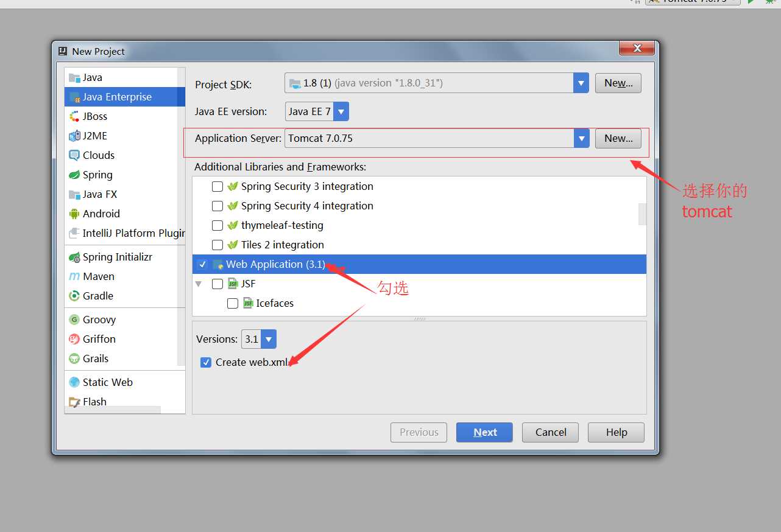
Task: Click the Help button
Action: point(616,432)
